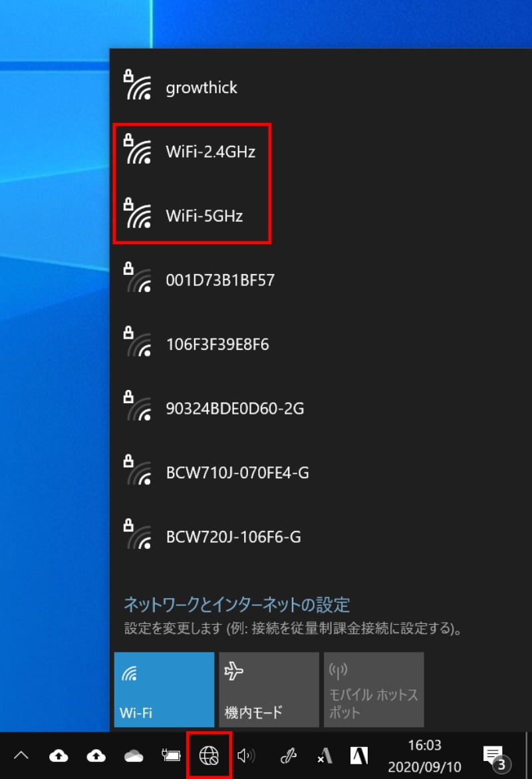The height and width of the screenshot is (779, 532).
Task: Click the secured Wi-Fi icon beside WiFi-2.4GHz
Action: click(x=138, y=149)
